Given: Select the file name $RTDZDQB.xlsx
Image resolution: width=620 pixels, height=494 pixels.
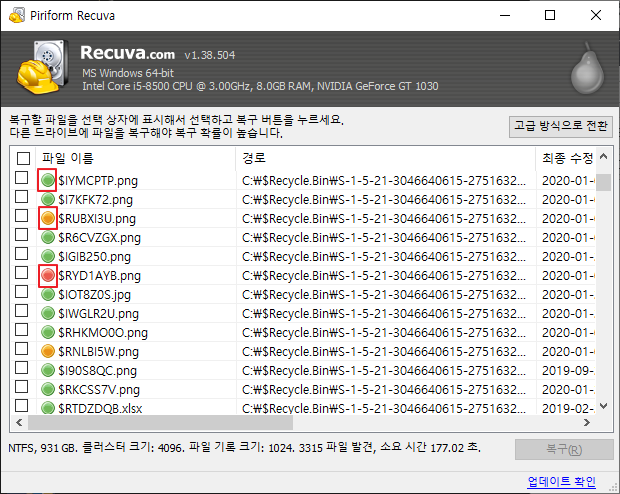Looking at the screenshot, I should point(100,408).
